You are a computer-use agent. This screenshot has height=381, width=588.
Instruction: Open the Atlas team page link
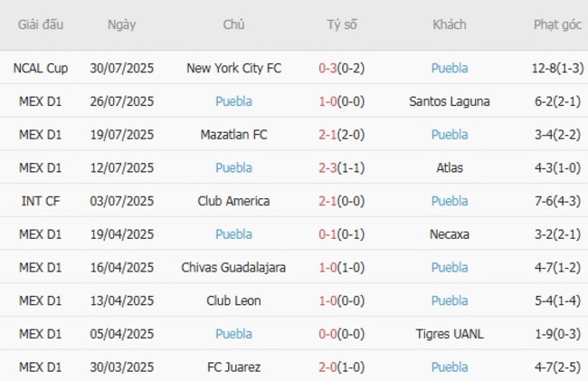point(450,167)
